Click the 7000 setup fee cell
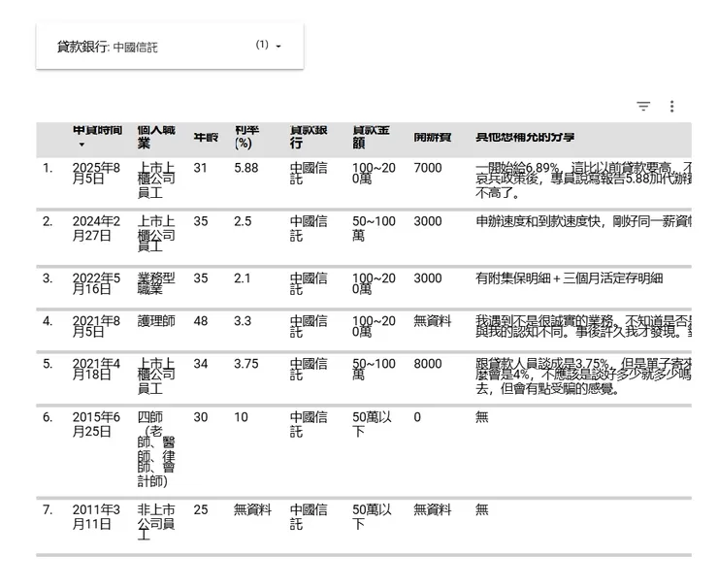The width and height of the screenshot is (718, 588). tap(428, 168)
